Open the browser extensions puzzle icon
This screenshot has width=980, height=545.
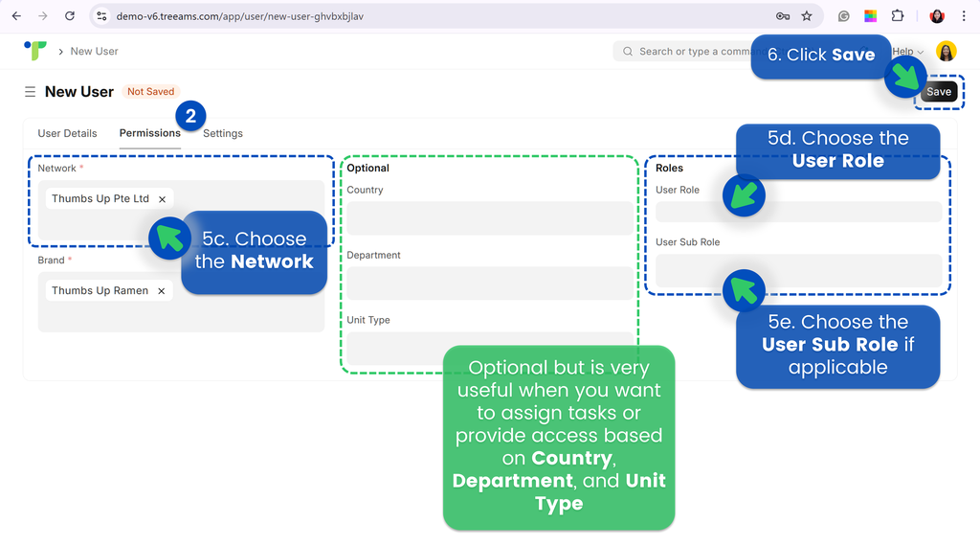(x=898, y=16)
